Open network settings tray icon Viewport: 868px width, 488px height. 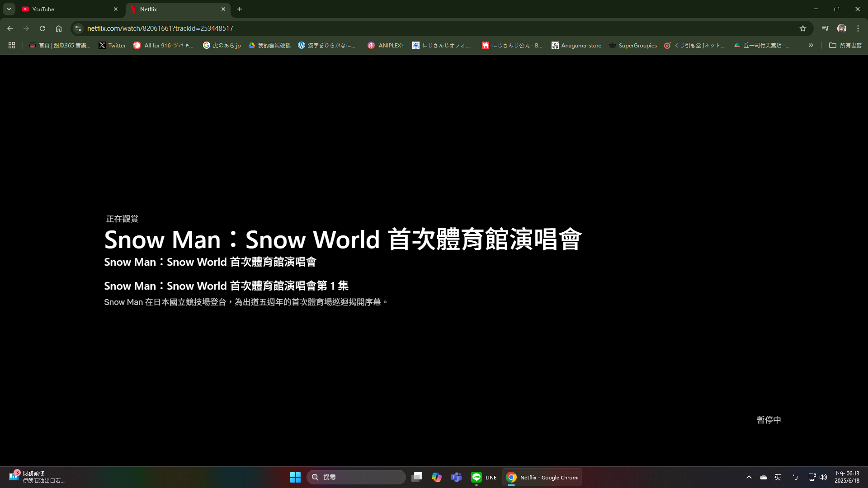tap(812, 477)
